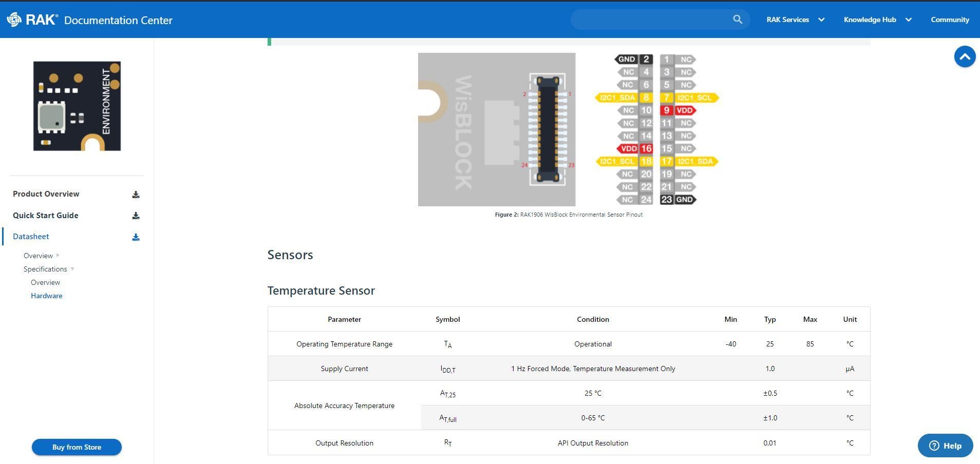The height and width of the screenshot is (464, 980).
Task: Click the RAK1906 product thumbnail
Action: pos(77,106)
